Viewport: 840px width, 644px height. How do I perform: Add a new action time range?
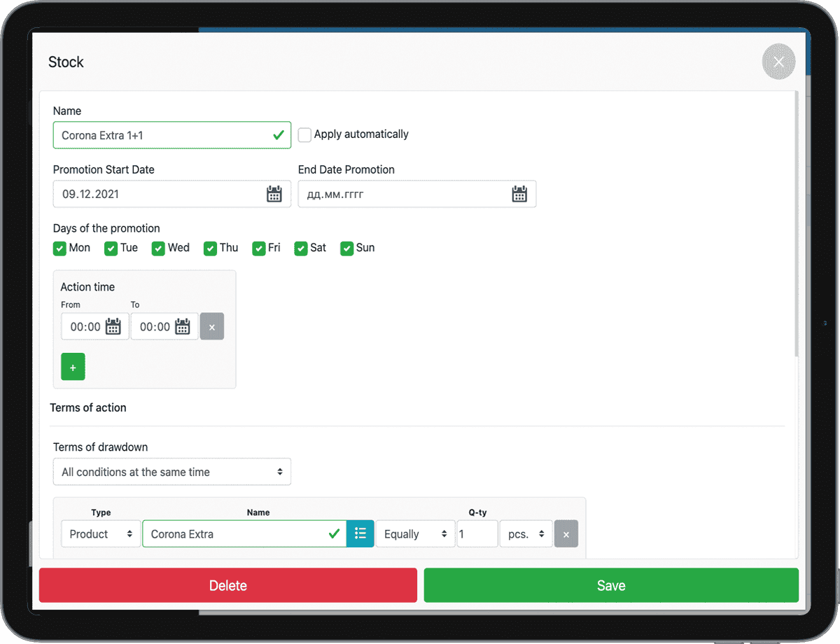click(x=73, y=367)
